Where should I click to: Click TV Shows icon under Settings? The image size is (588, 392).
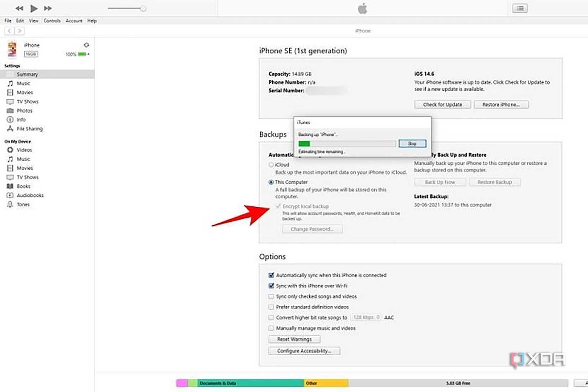[x=10, y=102]
